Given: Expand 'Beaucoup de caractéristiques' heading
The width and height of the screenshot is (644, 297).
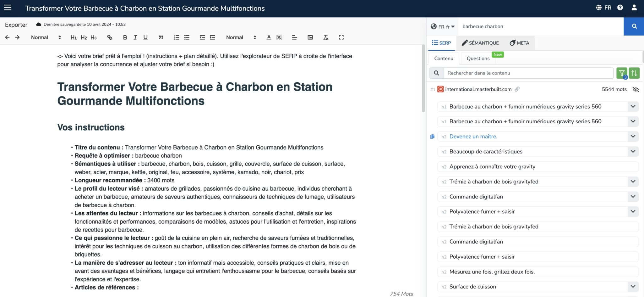Looking at the screenshot, I should (x=633, y=151).
